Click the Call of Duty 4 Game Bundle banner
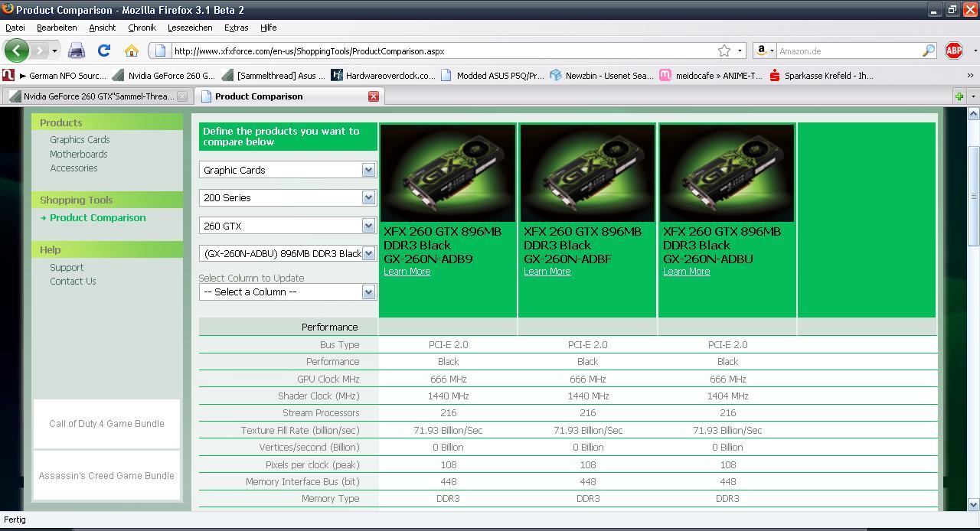The width and height of the screenshot is (980, 531). [x=106, y=424]
